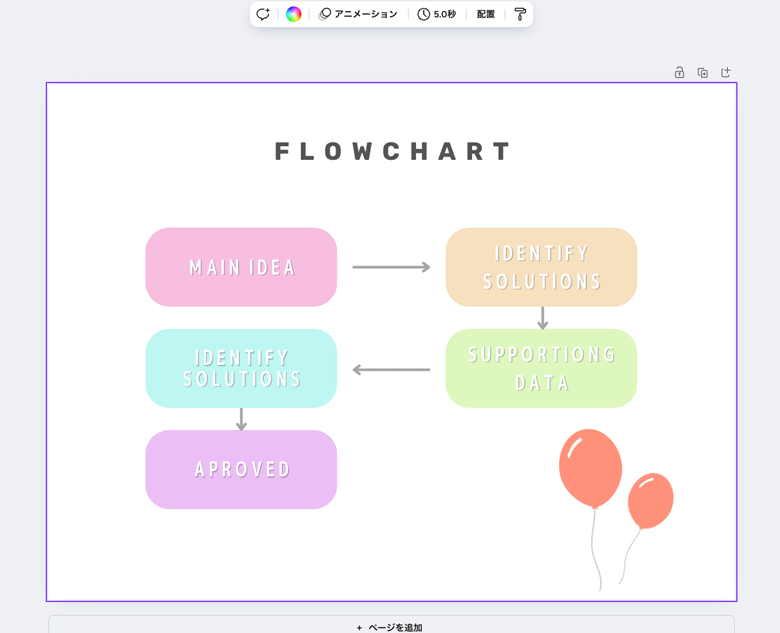Lock the page using the padlock icon
The height and width of the screenshot is (633, 780).
(x=679, y=72)
